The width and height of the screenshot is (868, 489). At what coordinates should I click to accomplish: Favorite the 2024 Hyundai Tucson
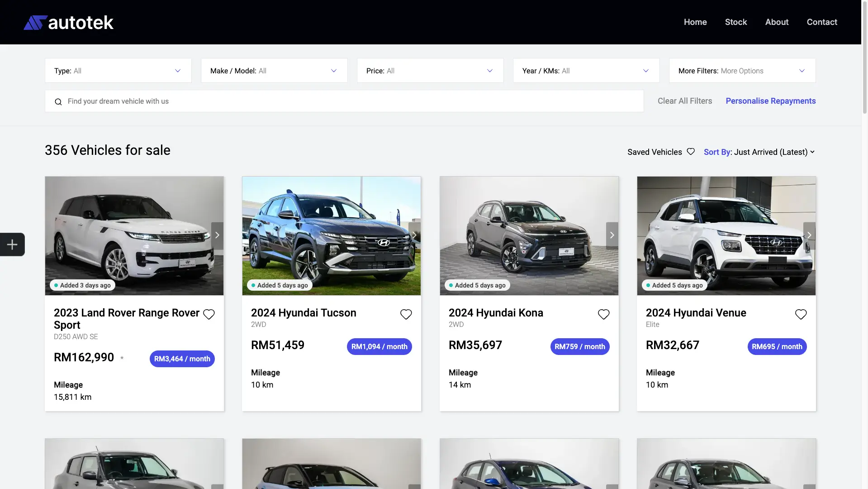[406, 314]
